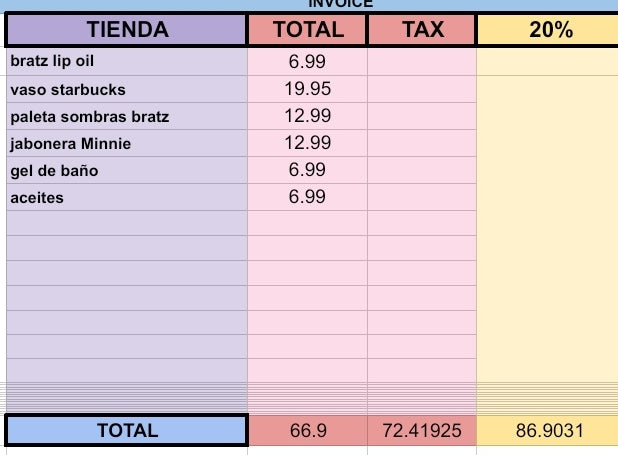The image size is (618, 455).
Task: Click the yellow 20% header cell
Action: (x=550, y=30)
